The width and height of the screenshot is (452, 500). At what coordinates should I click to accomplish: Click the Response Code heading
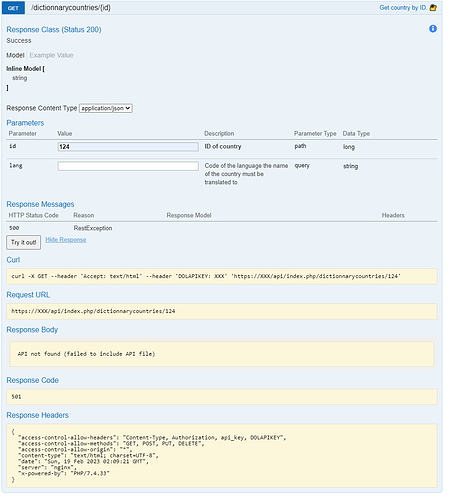32,380
